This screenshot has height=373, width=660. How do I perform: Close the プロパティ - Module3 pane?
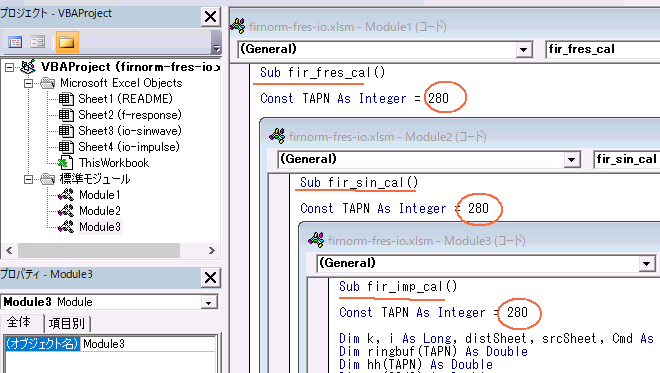point(210,278)
